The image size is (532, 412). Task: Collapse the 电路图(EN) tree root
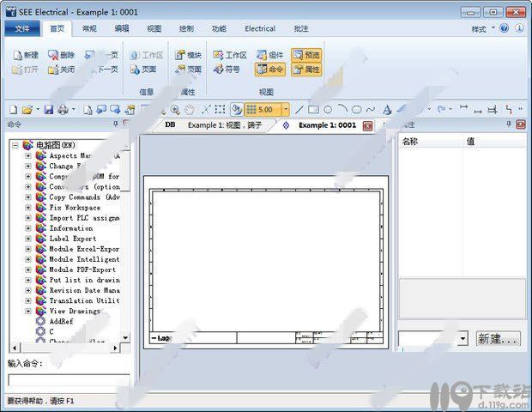(x=15, y=145)
